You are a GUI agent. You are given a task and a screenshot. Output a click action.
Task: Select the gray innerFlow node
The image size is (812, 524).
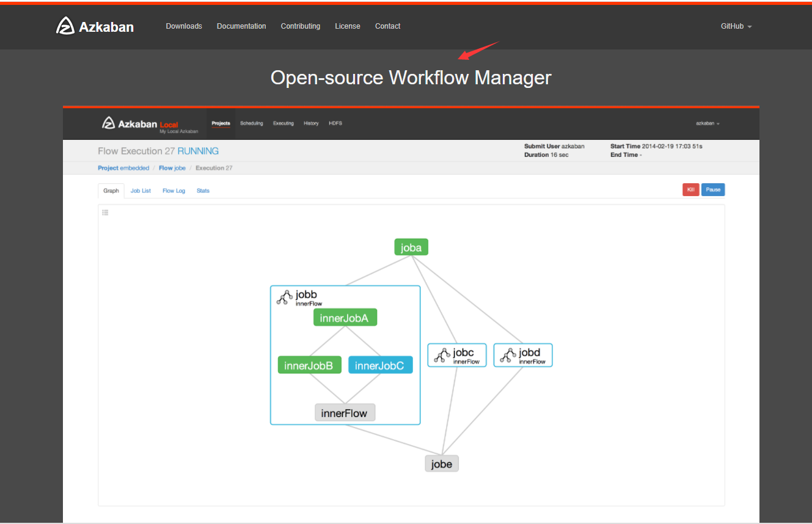coord(345,413)
